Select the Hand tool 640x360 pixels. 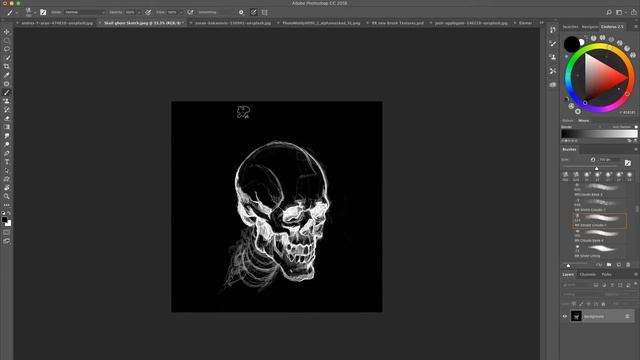pyautogui.click(x=7, y=188)
